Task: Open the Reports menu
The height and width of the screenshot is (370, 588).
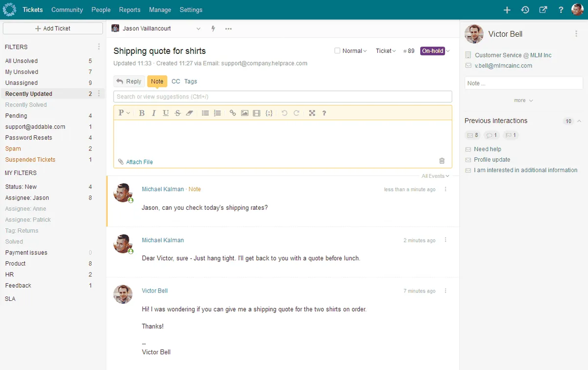Action: pos(130,10)
